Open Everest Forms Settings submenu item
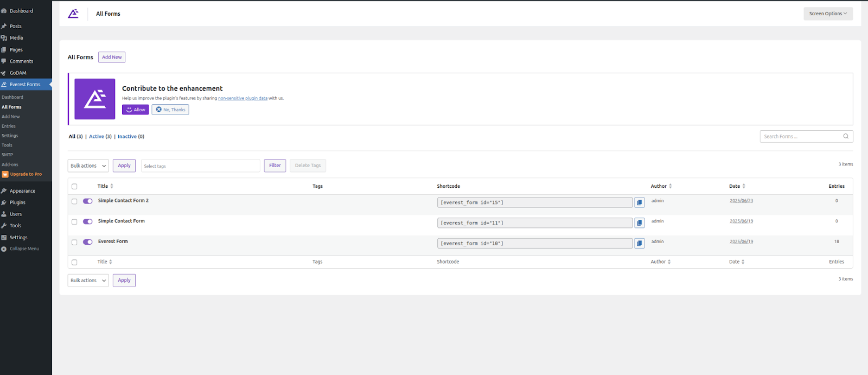This screenshot has width=868, height=375. point(10,136)
